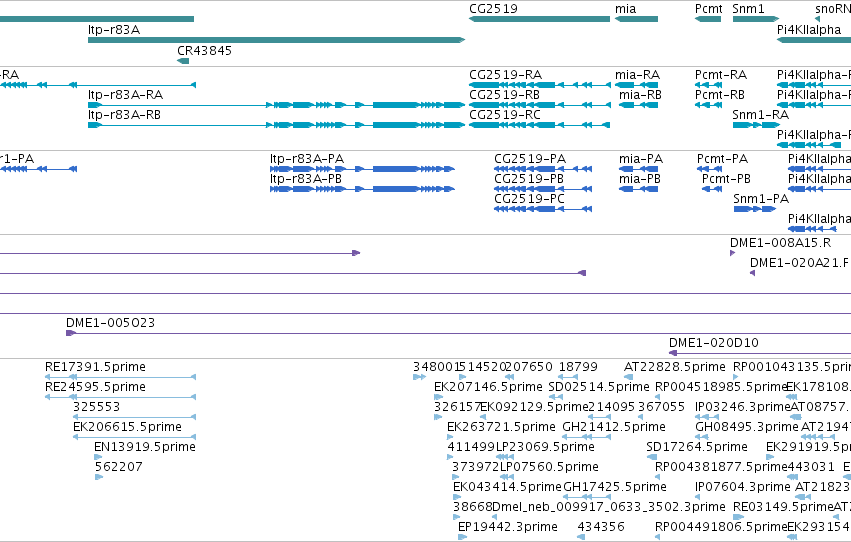The width and height of the screenshot is (851, 542).
Task: Select protein Snm1-PA
Action: 755,209
